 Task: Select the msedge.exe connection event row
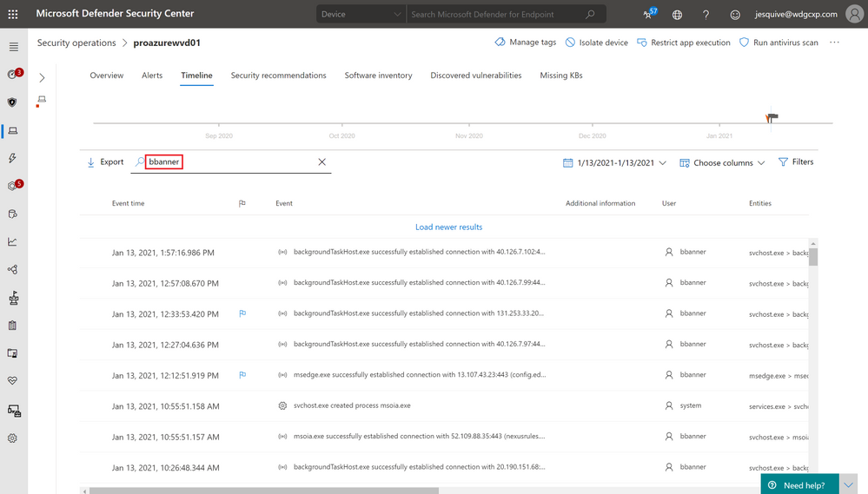[444, 375]
